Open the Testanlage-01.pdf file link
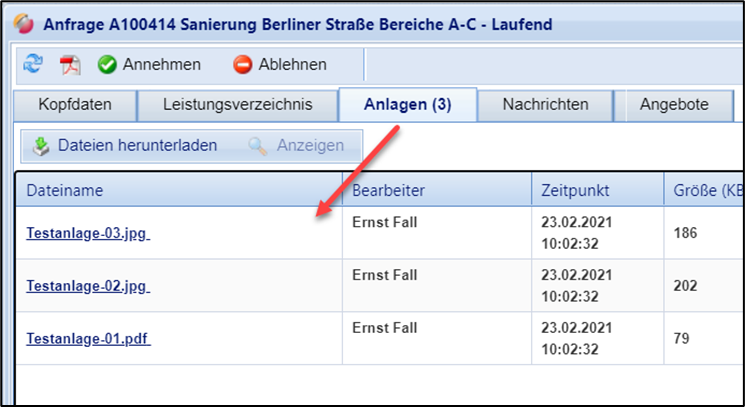This screenshot has width=745, height=407. 88,338
